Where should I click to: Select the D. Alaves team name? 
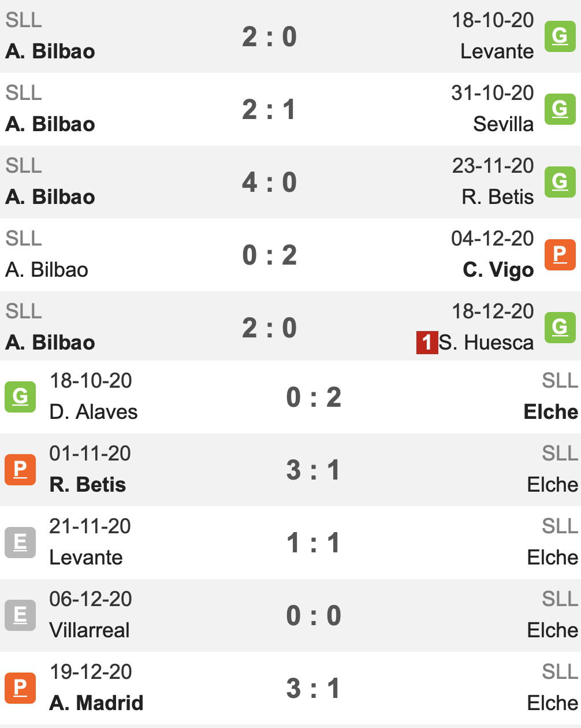pyautogui.click(x=94, y=412)
